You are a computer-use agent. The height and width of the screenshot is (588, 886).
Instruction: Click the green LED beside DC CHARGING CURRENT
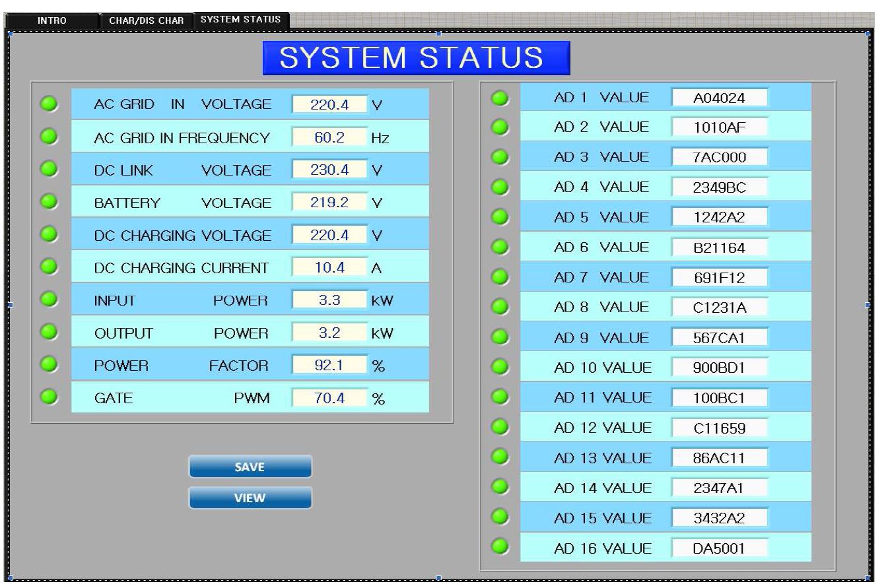pyautogui.click(x=50, y=267)
